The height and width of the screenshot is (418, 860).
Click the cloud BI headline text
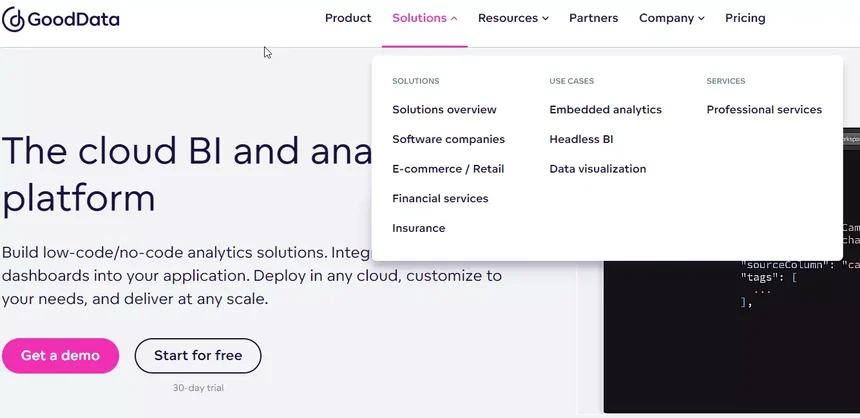(x=186, y=174)
